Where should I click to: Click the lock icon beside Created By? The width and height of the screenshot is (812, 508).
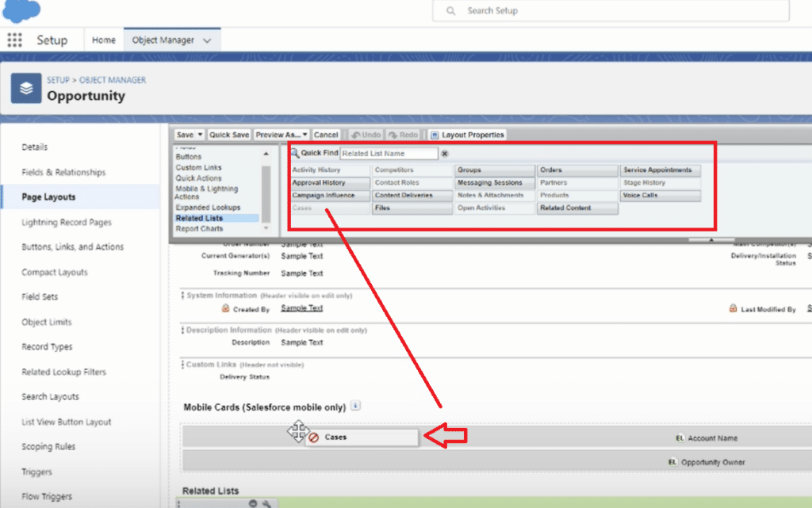[x=225, y=308]
